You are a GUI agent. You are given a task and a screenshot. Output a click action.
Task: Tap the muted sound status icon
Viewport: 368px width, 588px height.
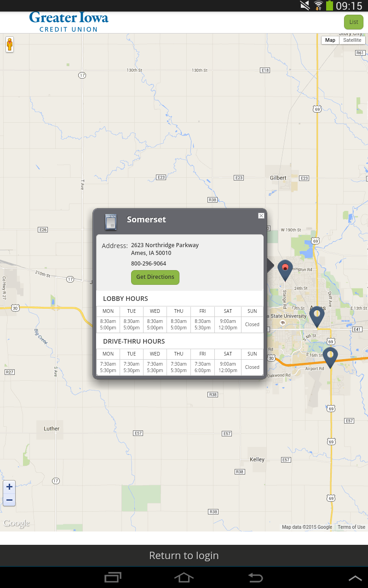[x=305, y=6]
